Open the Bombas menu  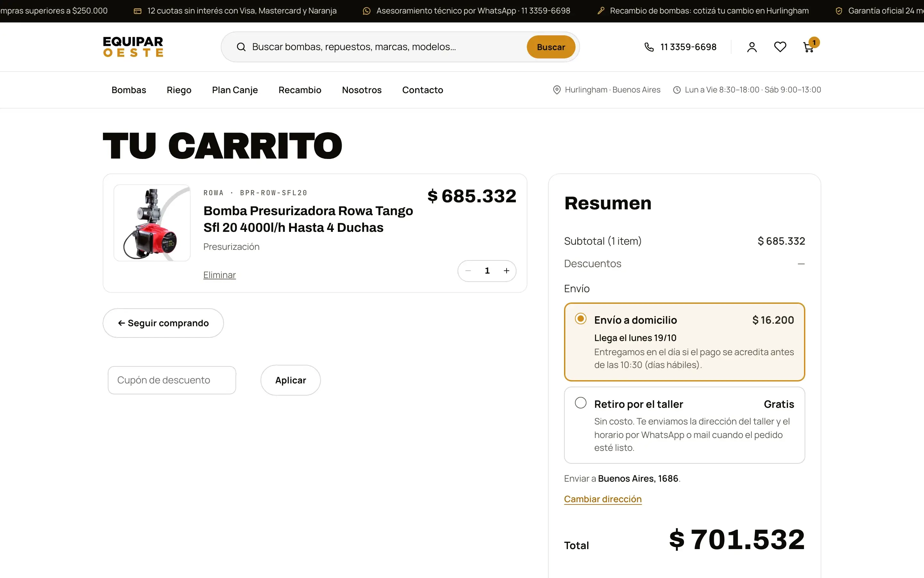point(129,90)
